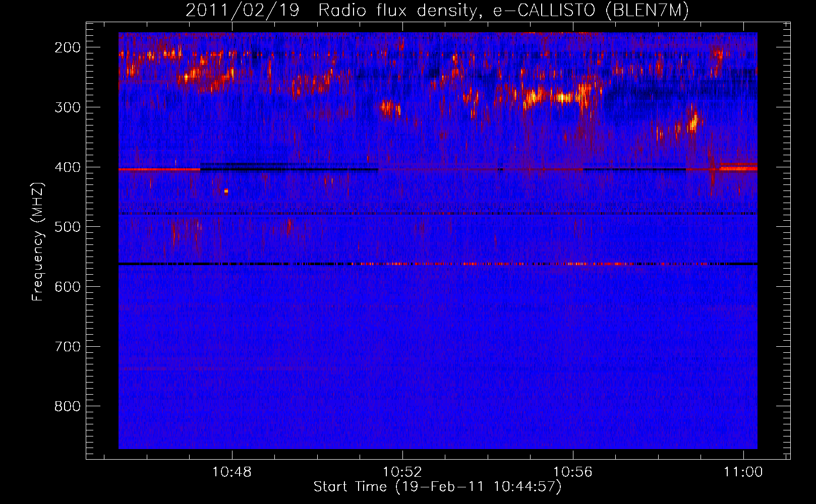This screenshot has height=504, width=816.
Task: Click the 600 frequency tick label
Action: [x=68, y=287]
